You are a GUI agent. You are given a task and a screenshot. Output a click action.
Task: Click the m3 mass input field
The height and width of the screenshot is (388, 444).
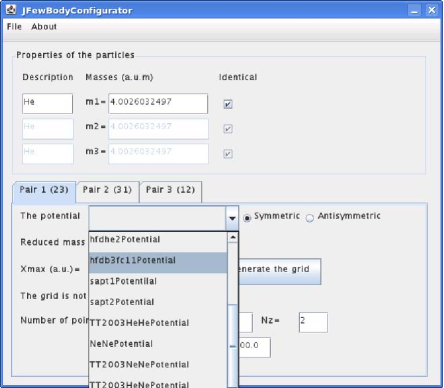(x=158, y=153)
